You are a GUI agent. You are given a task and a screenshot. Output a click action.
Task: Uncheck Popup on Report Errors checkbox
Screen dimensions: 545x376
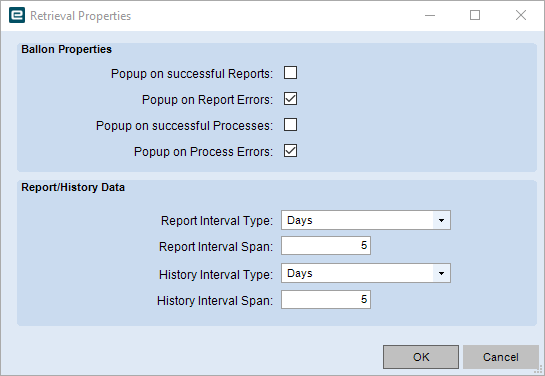point(290,99)
